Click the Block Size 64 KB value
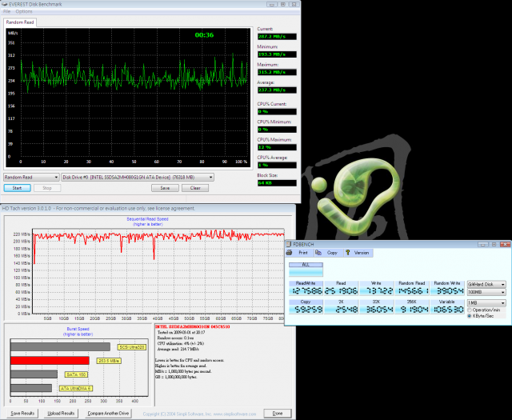This screenshot has width=512, height=420. (277, 183)
